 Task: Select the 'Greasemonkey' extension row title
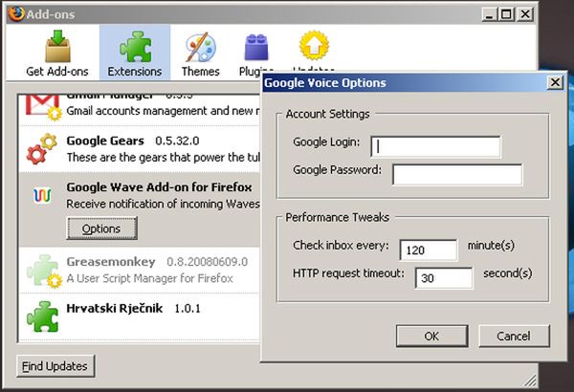[x=111, y=261]
